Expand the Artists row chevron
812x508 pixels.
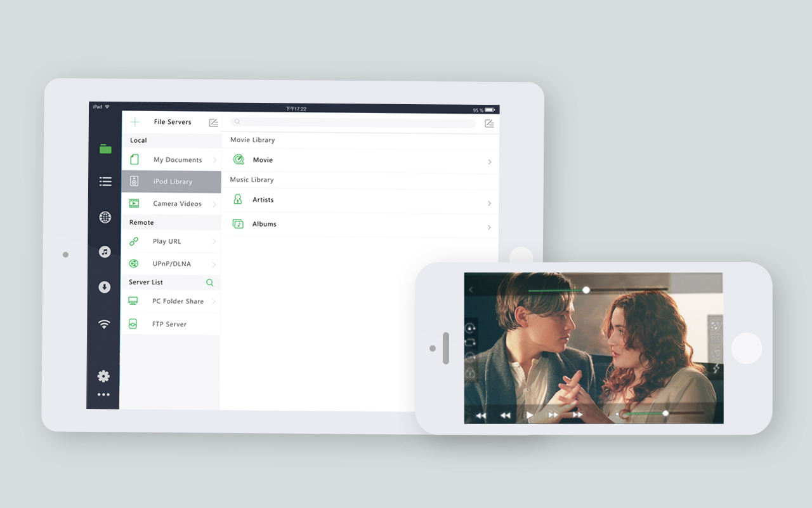click(x=490, y=203)
